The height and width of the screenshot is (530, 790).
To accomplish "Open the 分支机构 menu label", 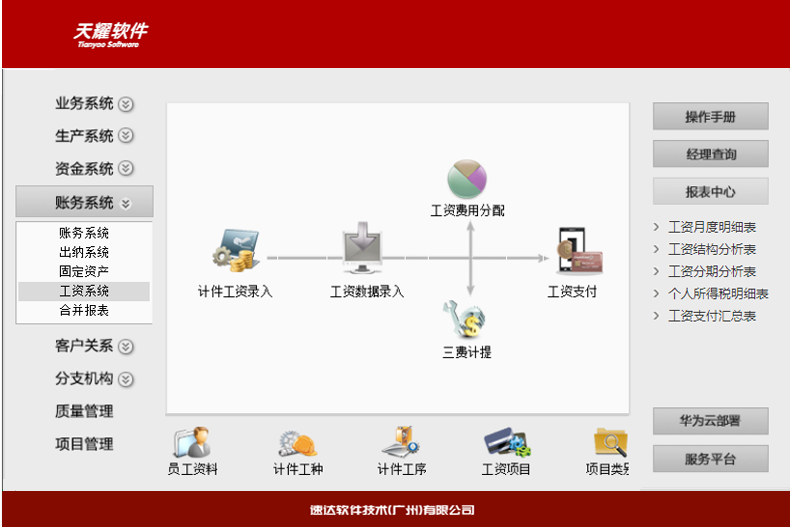I will [84, 378].
